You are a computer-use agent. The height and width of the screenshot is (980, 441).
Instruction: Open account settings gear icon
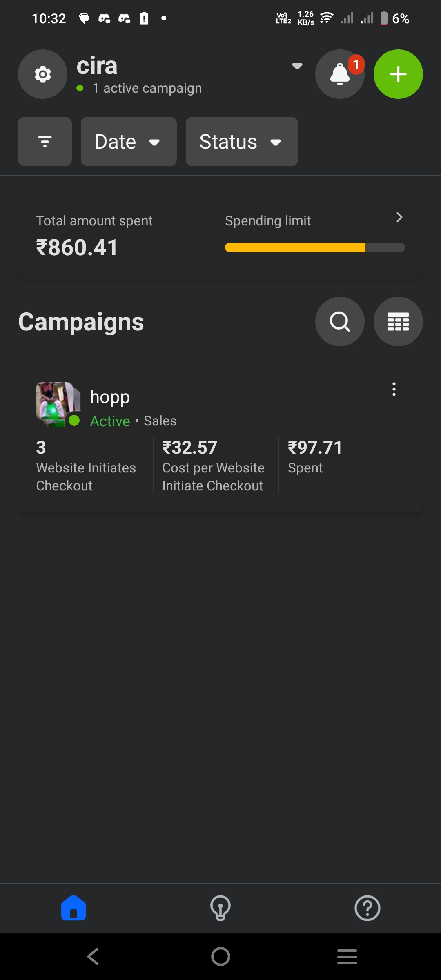(42, 74)
